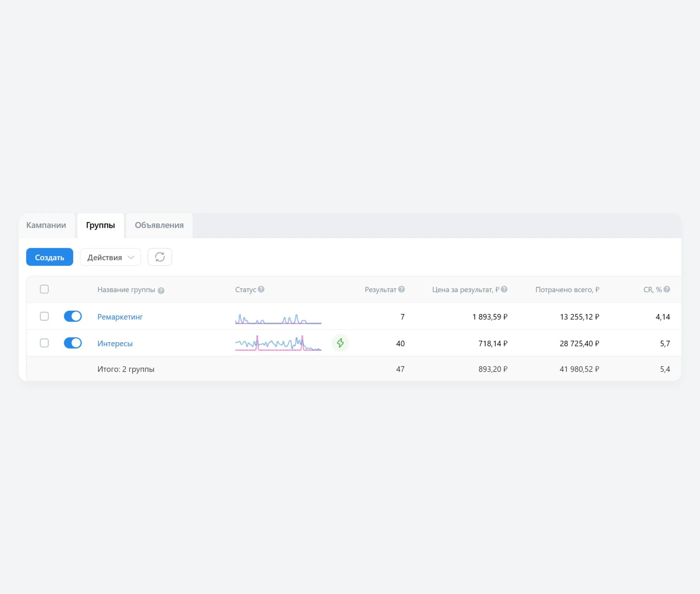Click the total result 47
Image resolution: width=700 pixels, height=594 pixels.
(400, 369)
